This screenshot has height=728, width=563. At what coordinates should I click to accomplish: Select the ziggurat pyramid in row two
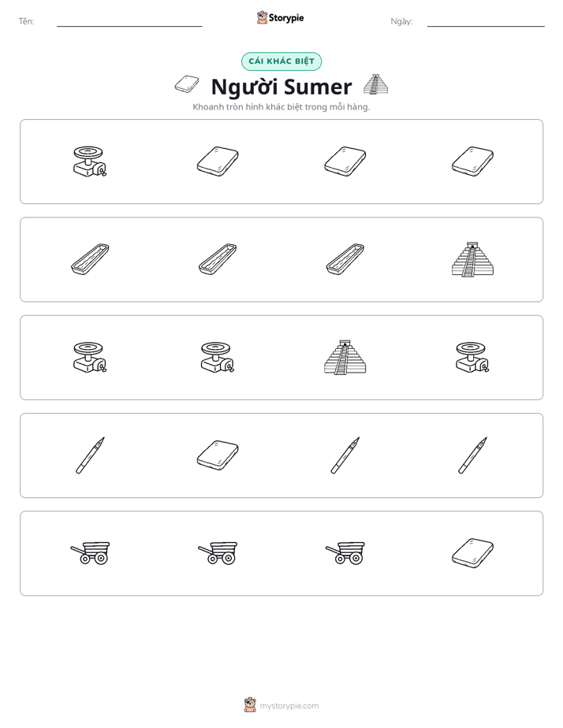tap(472, 259)
